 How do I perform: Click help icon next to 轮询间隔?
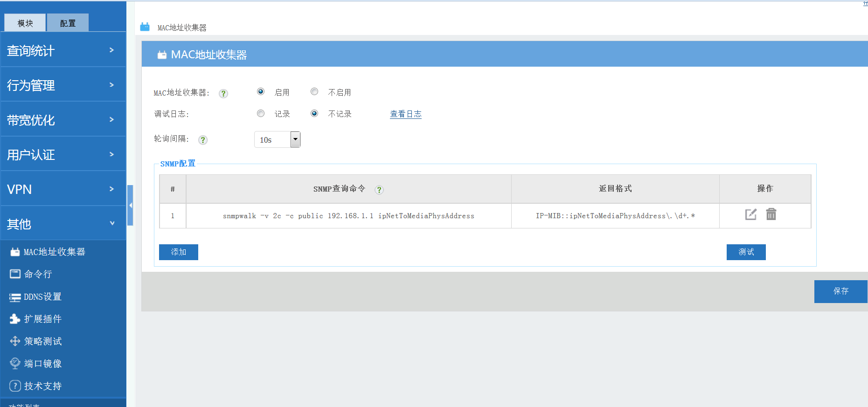point(203,140)
